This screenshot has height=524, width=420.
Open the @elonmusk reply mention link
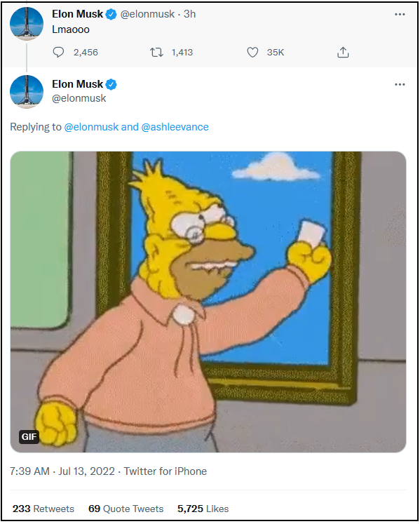point(91,127)
